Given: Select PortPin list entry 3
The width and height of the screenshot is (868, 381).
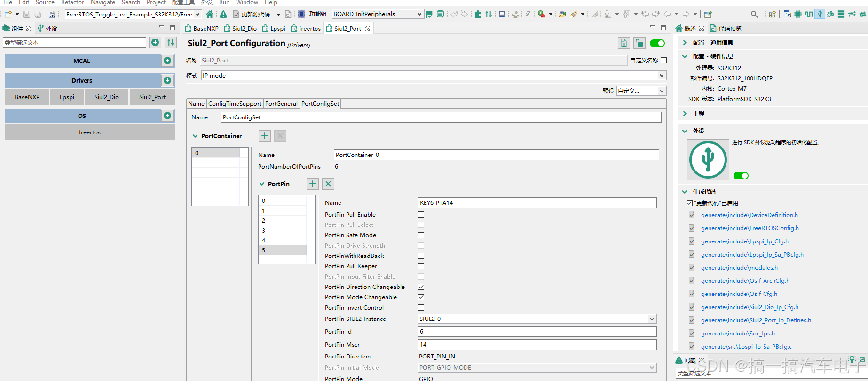Looking at the screenshot, I should tap(283, 230).
